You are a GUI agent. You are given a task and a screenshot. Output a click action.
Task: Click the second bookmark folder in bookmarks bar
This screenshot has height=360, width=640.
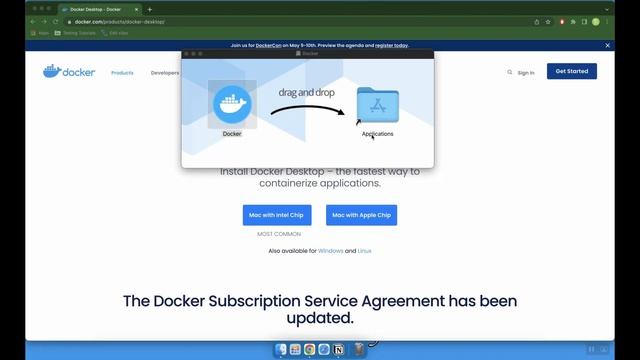(75, 33)
